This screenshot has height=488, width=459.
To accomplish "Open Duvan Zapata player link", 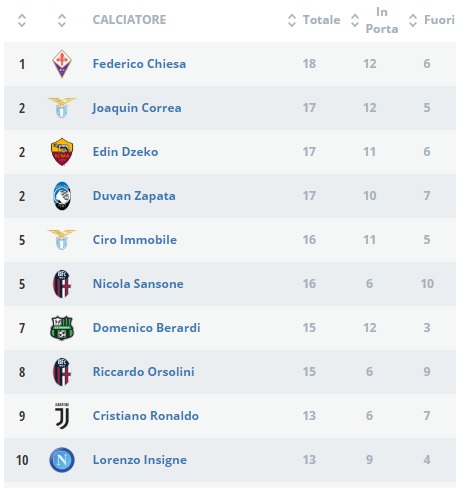I will pyautogui.click(x=134, y=196).
